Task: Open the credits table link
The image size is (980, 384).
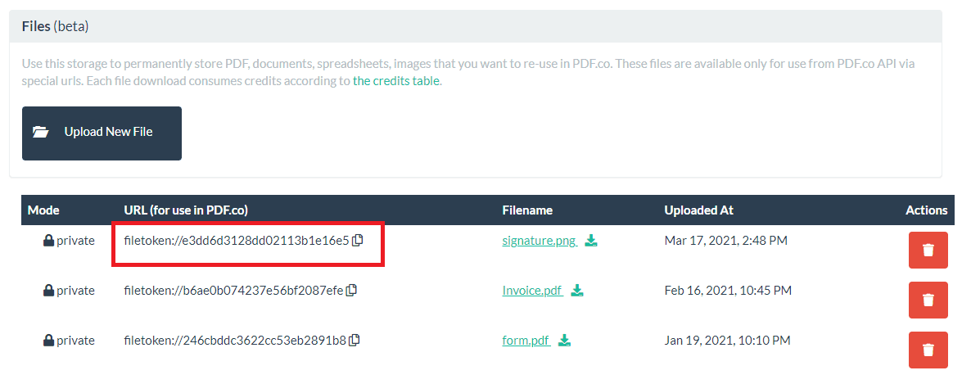Action: tap(396, 81)
